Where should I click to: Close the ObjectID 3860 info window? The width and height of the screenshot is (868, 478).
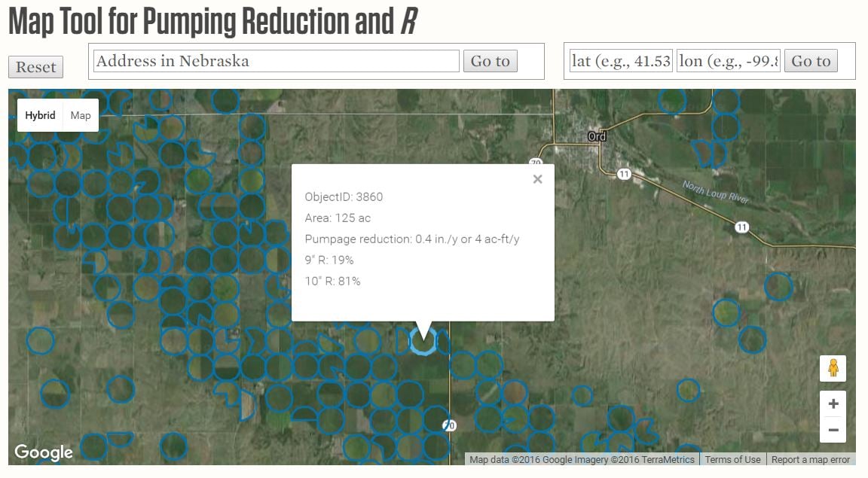coord(537,178)
